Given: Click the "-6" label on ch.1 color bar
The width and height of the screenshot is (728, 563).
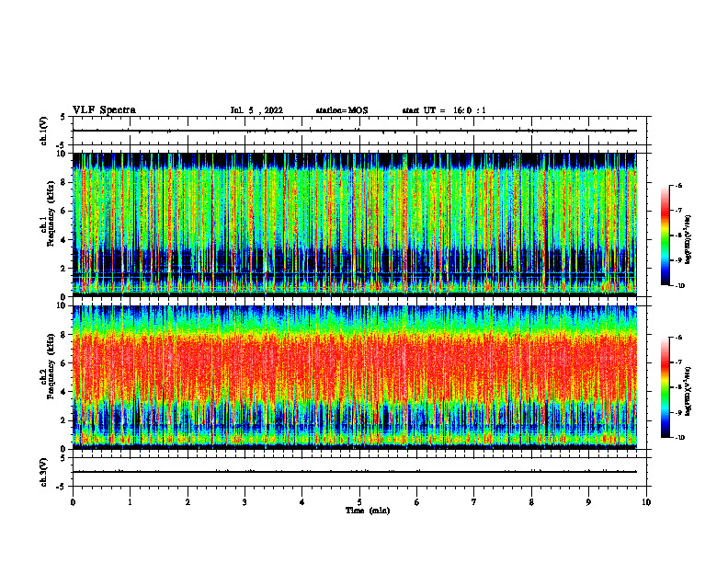Looking at the screenshot, I should coord(679,186).
